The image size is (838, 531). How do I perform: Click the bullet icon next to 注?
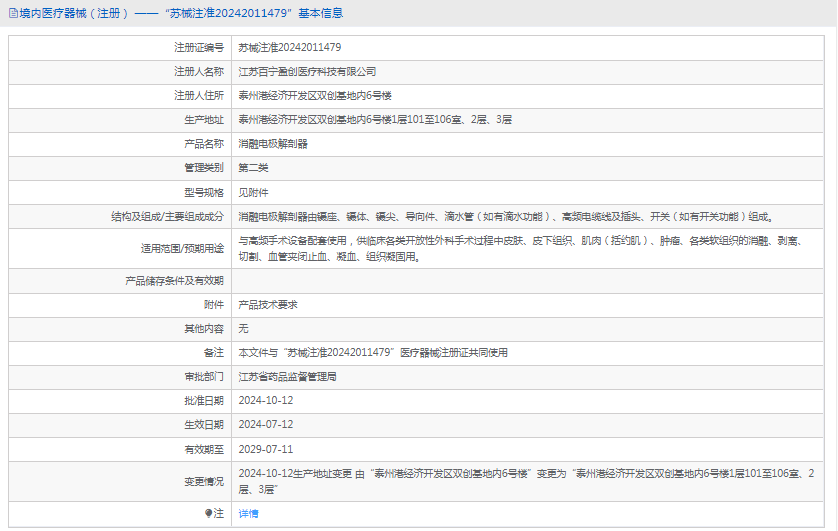click(208, 513)
